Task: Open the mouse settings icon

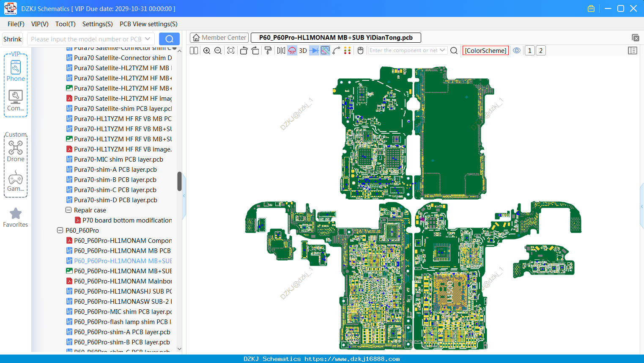Action: pos(361,51)
